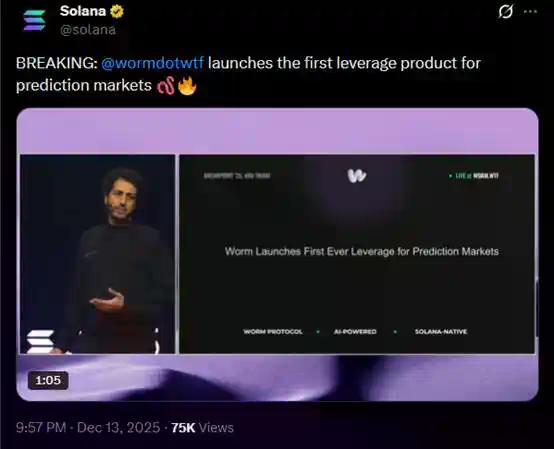This screenshot has width=554, height=449.
Task: Click the white Solana logo watermark in video
Action: [x=40, y=341]
